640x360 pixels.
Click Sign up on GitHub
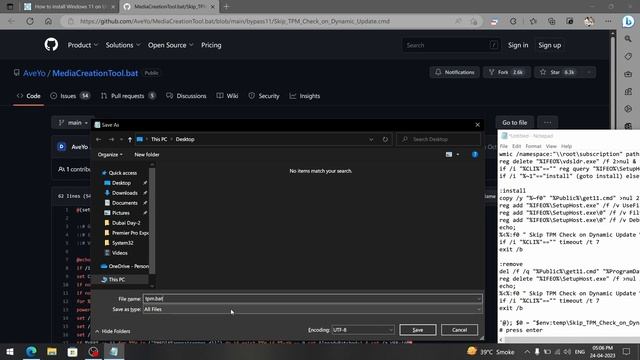pyautogui.click(x=549, y=45)
